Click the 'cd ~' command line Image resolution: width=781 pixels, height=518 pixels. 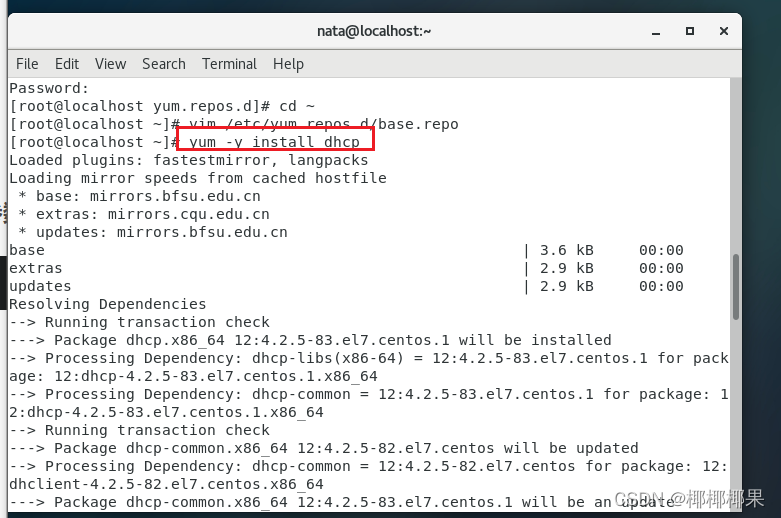pyautogui.click(x=162, y=106)
